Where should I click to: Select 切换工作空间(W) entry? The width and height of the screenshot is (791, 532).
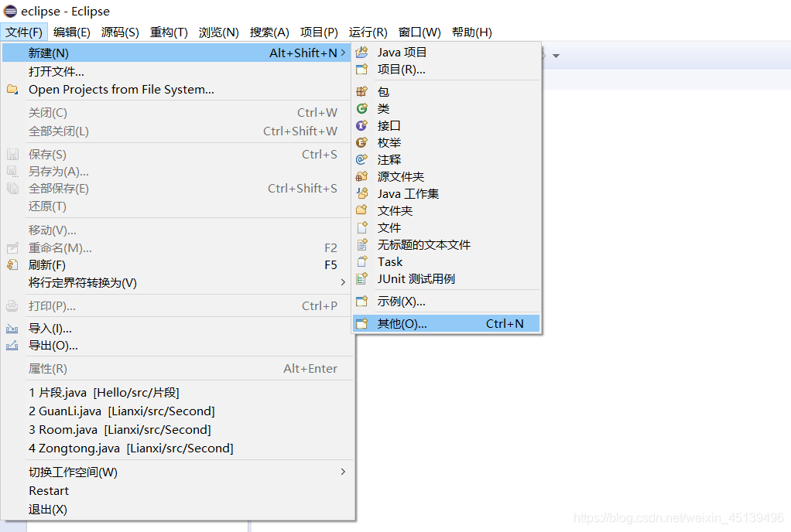(176, 472)
